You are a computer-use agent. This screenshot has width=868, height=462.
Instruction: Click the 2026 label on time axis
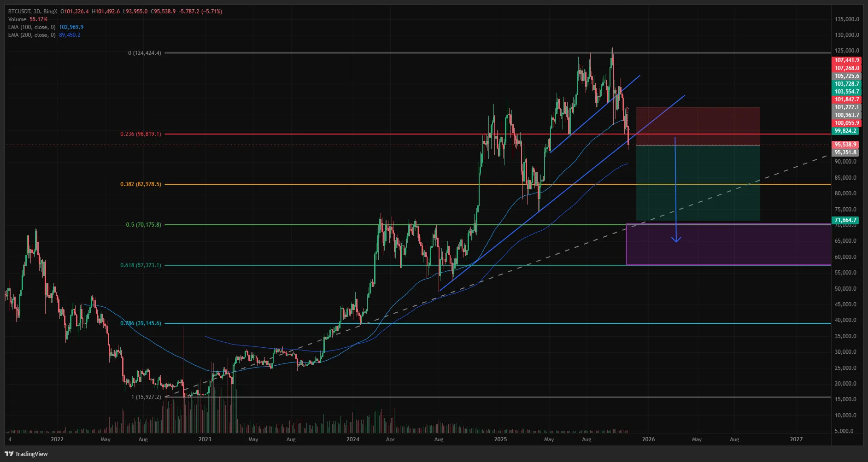coord(648,439)
